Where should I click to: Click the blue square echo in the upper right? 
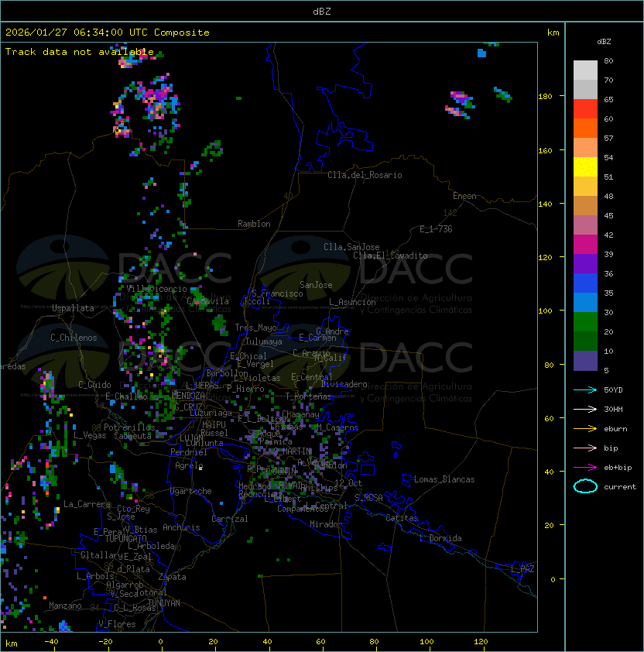point(482,53)
